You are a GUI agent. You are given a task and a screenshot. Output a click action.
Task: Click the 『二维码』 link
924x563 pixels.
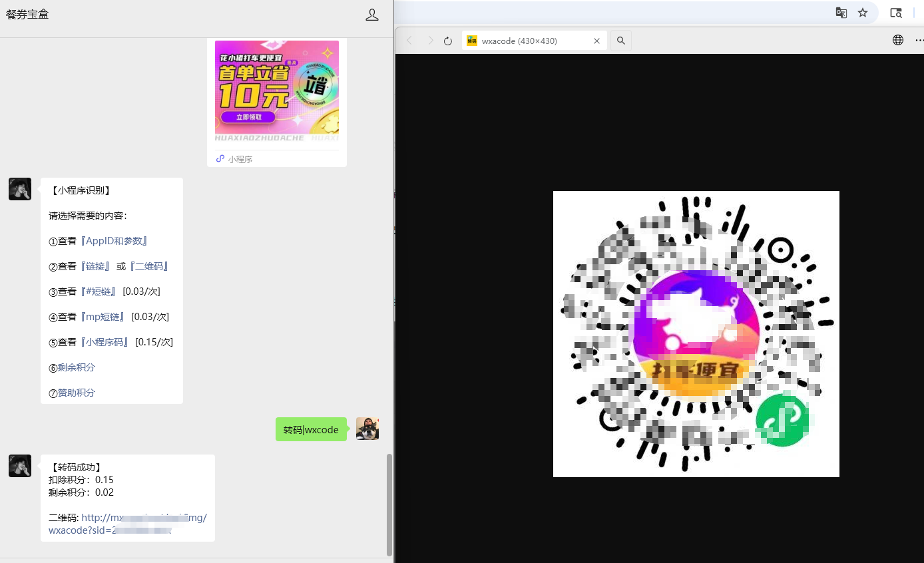149,266
